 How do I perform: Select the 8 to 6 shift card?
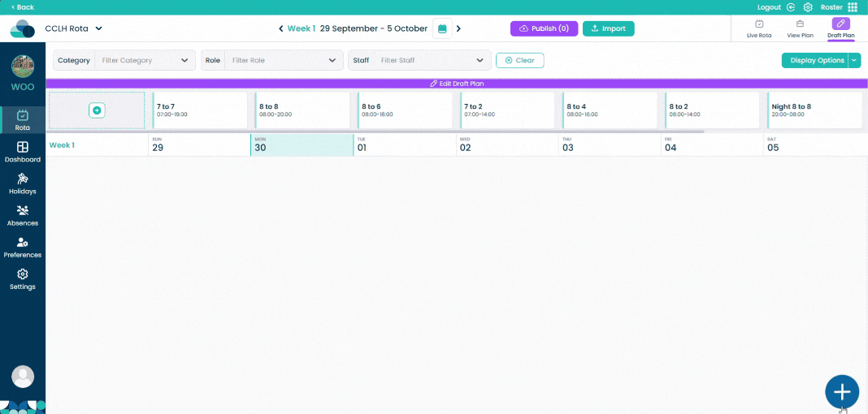tap(405, 110)
